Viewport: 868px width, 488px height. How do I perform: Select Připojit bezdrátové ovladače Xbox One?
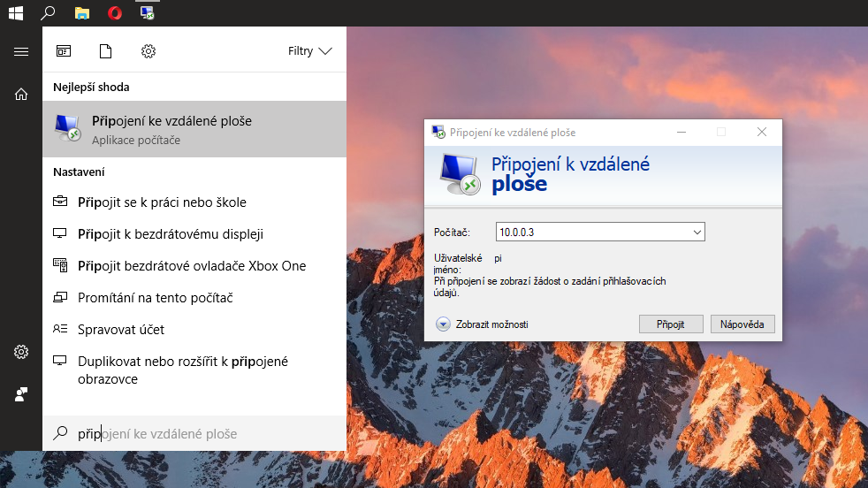(194, 266)
